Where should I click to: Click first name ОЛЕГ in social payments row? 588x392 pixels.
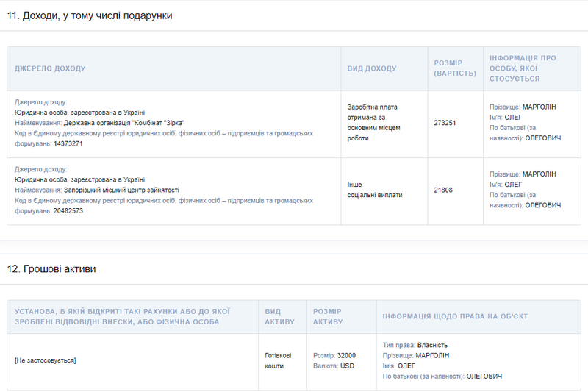pos(513,185)
